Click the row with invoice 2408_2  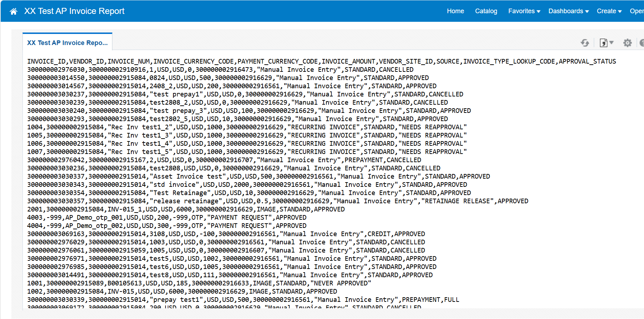[232, 86]
